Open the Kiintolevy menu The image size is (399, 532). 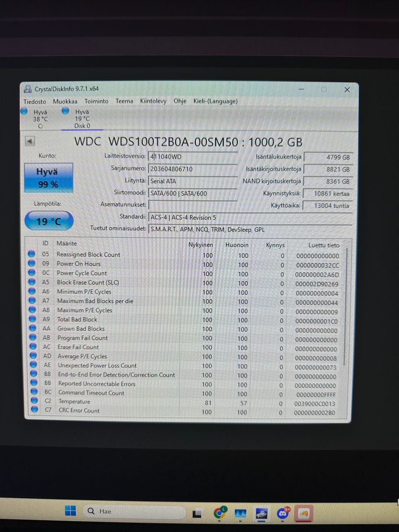153,101
